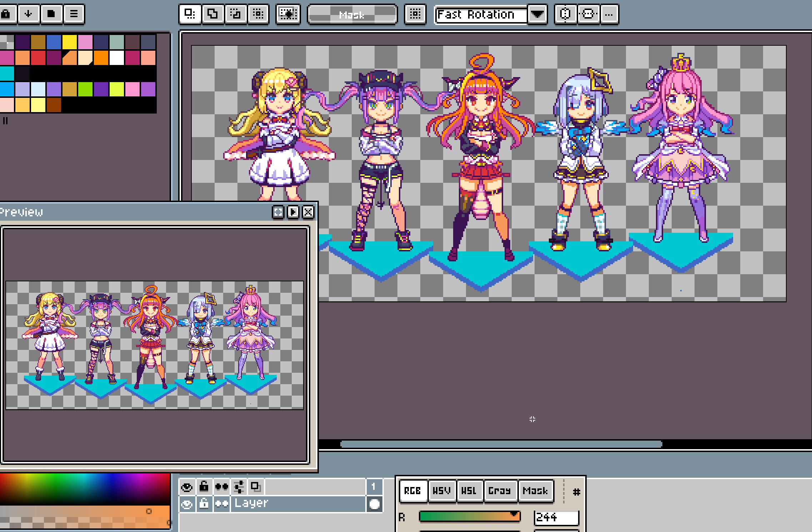Switch to the HSV color tab
This screenshot has width=812, height=532.
441,491
